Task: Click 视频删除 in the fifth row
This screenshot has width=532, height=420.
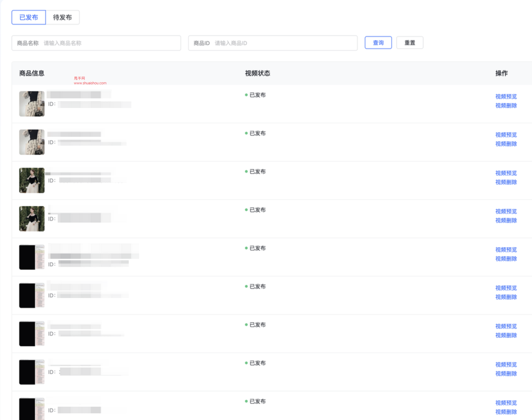Action: coord(506,259)
